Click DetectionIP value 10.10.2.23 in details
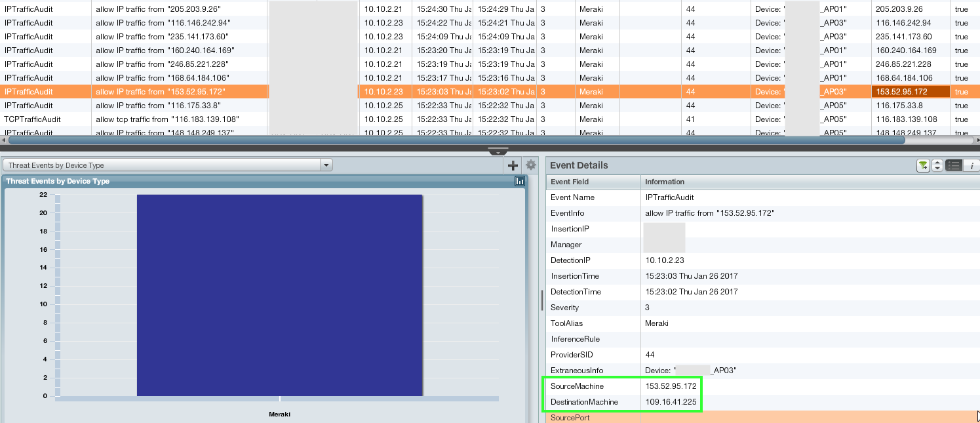The height and width of the screenshot is (423, 980). point(664,260)
